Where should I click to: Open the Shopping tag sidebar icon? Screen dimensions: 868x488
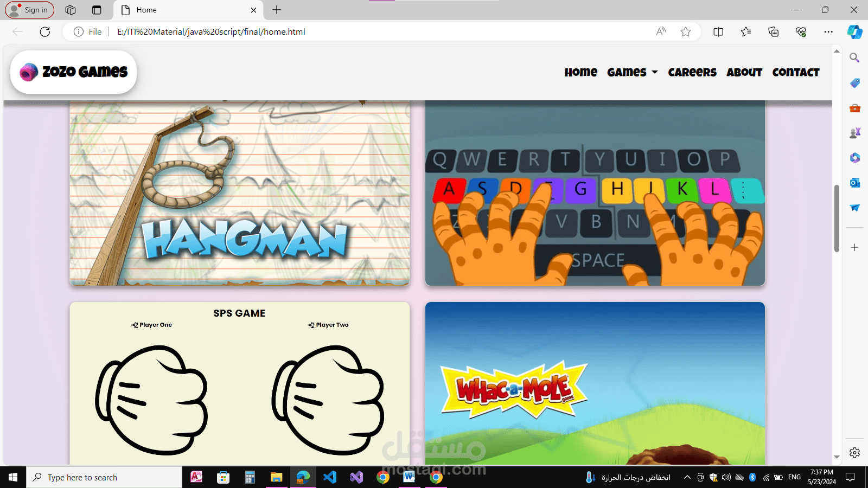(x=854, y=83)
